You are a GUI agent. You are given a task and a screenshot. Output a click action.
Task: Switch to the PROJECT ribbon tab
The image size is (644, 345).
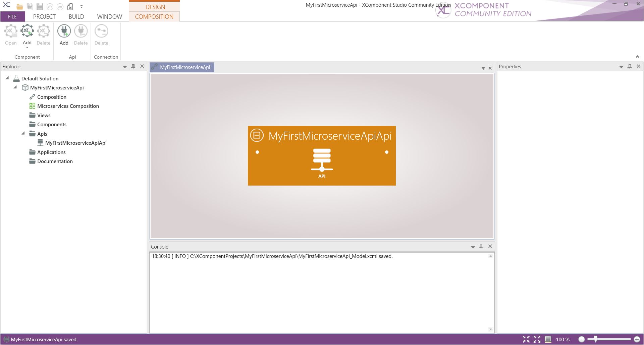pos(44,16)
